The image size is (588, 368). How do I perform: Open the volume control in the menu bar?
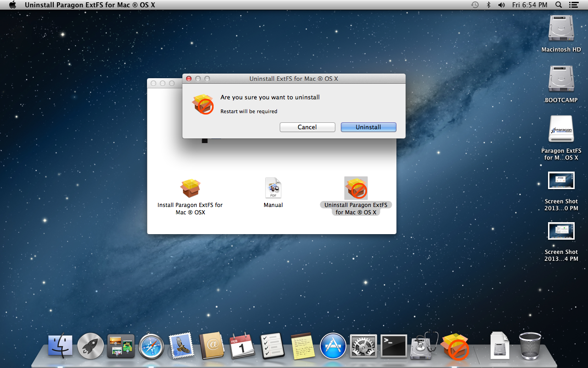[502, 5]
